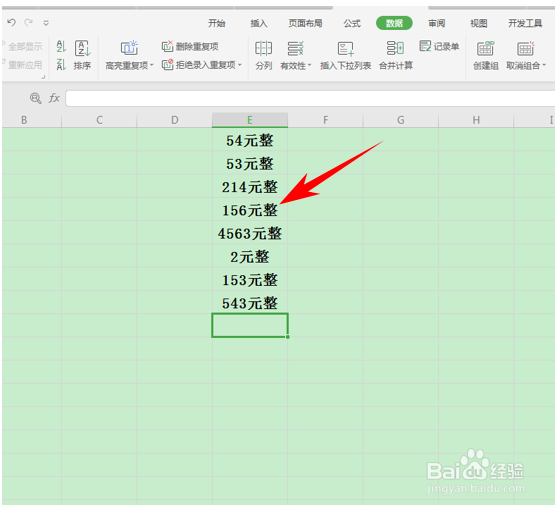The height and width of the screenshot is (508, 556).
Task: Click the active empty cell below 543元整
Action: (x=250, y=325)
